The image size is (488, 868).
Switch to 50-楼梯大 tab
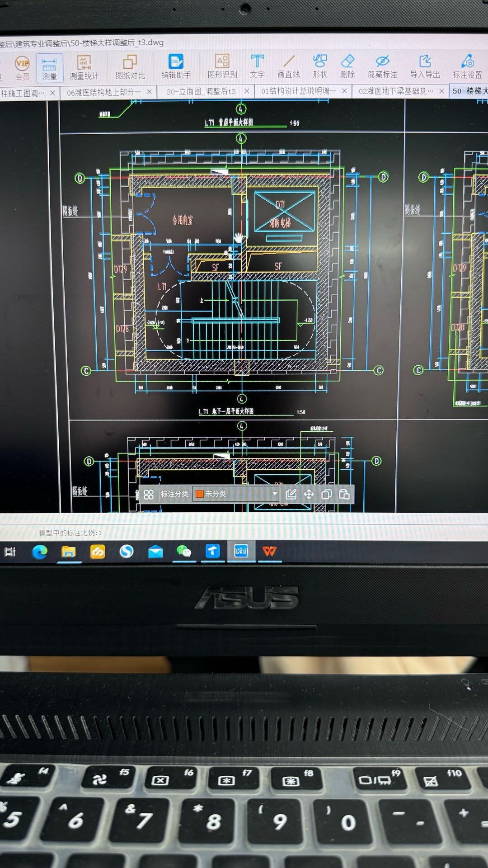[x=470, y=91]
